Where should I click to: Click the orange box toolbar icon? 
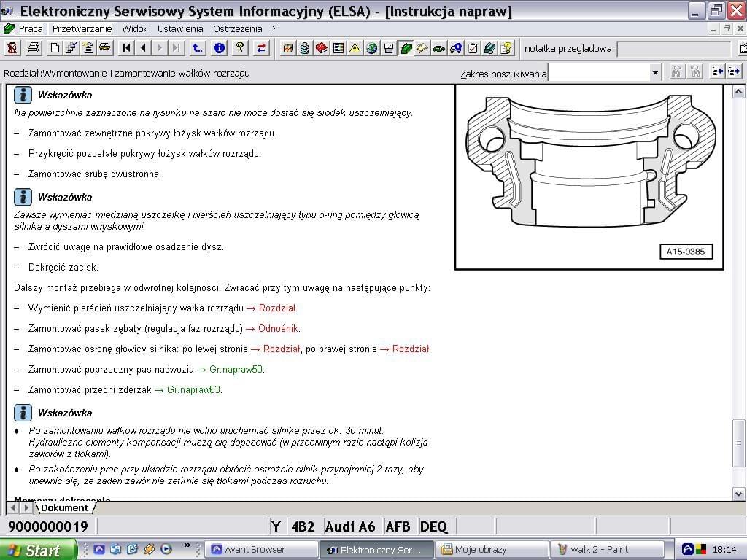coord(287,47)
